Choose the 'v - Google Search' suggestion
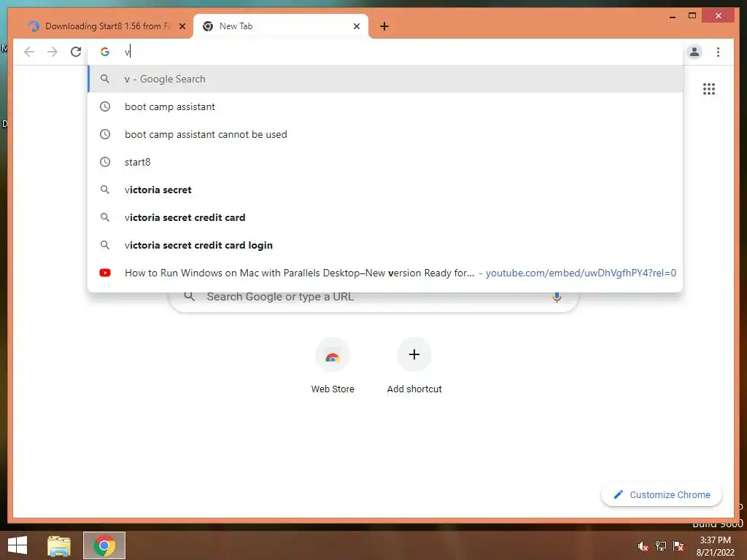Screen dimensions: 747x560 pyautogui.click(x=385, y=79)
